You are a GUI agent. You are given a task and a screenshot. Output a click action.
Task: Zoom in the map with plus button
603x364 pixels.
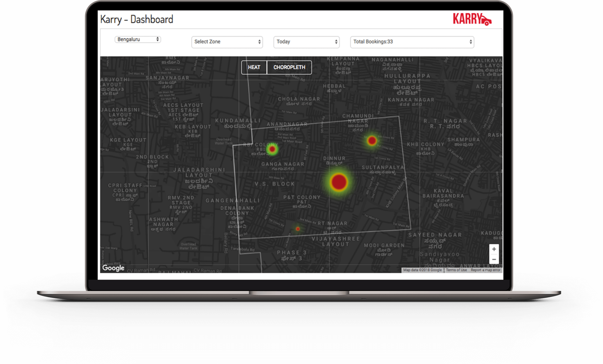coord(494,249)
